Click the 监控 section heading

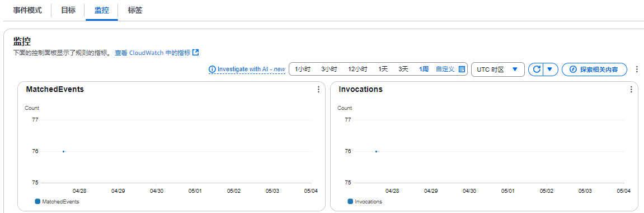tap(22, 41)
